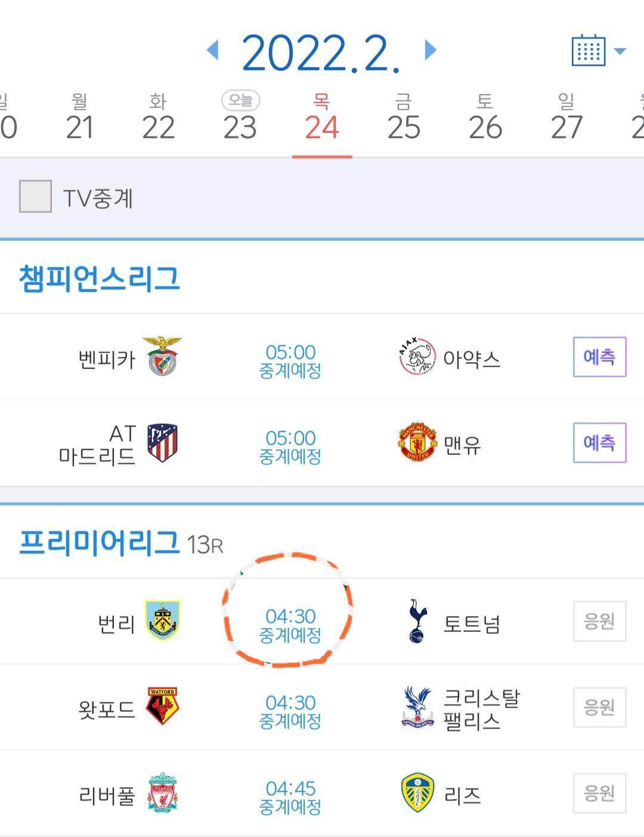Click the Watford club badge
This screenshot has height=837, width=644.
click(162, 706)
